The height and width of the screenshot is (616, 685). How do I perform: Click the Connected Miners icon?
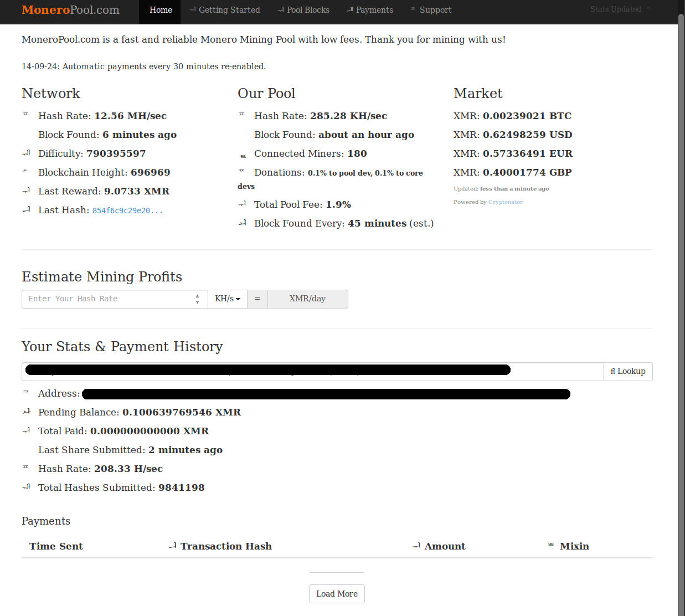pyautogui.click(x=243, y=156)
